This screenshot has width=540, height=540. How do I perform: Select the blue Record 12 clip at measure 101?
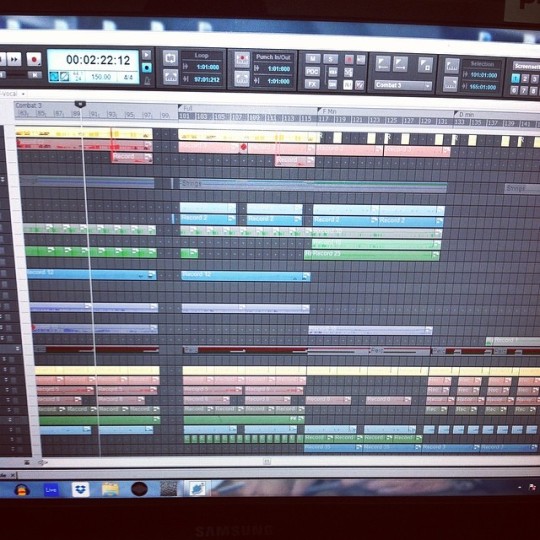(246, 276)
